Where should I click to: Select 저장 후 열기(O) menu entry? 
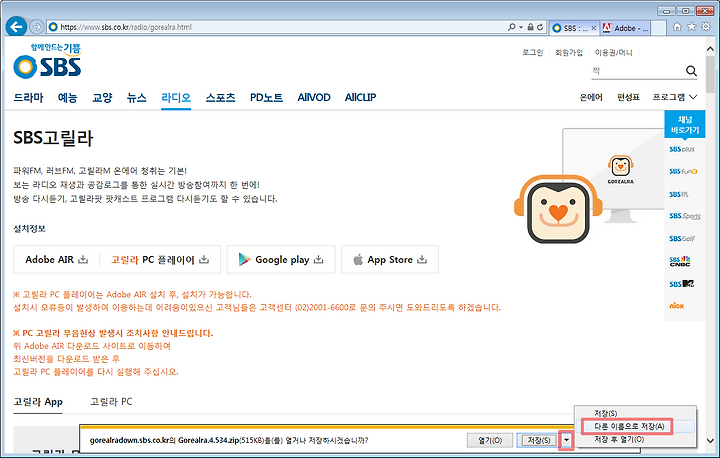[619, 439]
